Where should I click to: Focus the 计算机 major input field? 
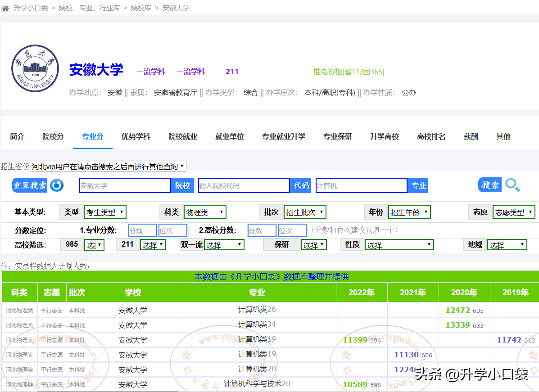click(362, 185)
